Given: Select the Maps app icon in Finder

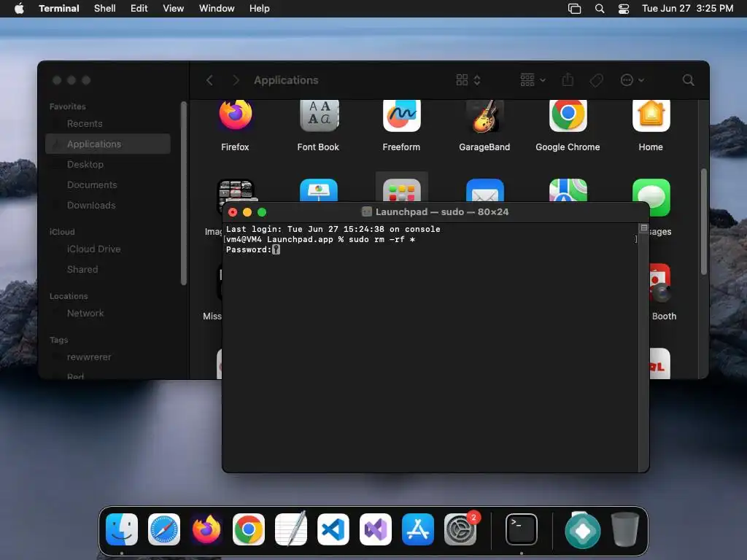Looking at the screenshot, I should click(x=568, y=190).
